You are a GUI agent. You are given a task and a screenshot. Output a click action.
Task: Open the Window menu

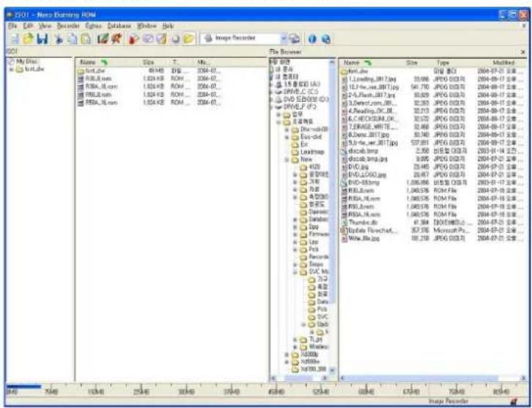point(147,26)
